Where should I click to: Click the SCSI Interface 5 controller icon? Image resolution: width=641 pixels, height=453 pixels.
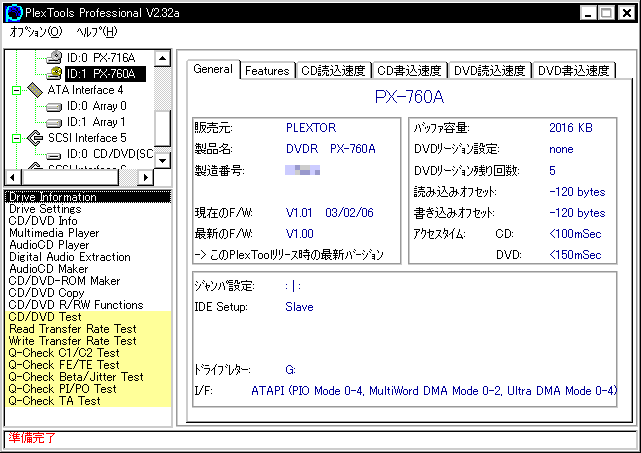tap(35, 138)
